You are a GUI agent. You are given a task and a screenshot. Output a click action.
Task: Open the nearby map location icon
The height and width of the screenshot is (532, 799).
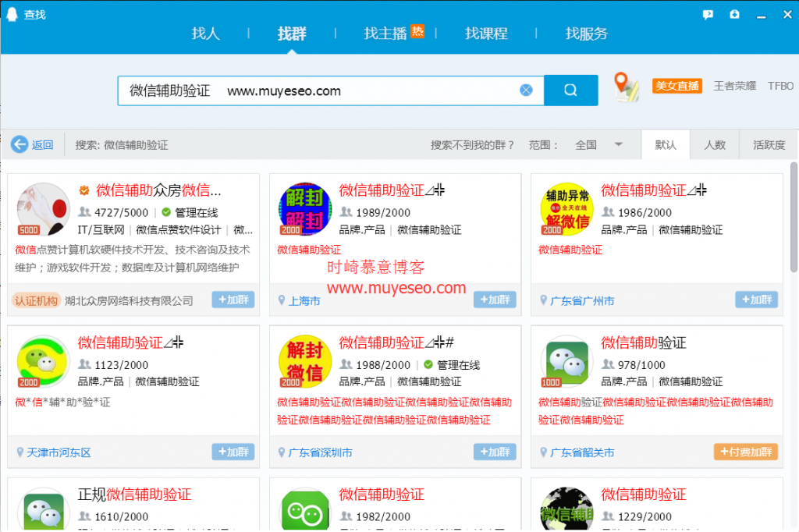[626, 87]
